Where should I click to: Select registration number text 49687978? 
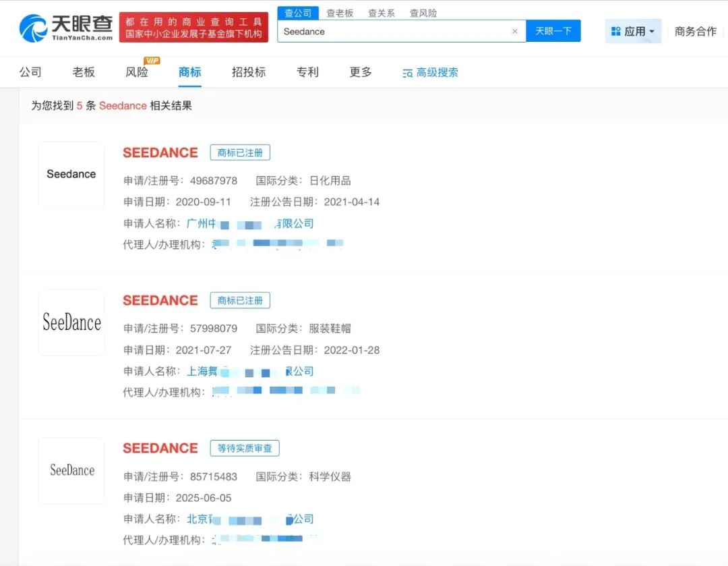[x=214, y=181]
